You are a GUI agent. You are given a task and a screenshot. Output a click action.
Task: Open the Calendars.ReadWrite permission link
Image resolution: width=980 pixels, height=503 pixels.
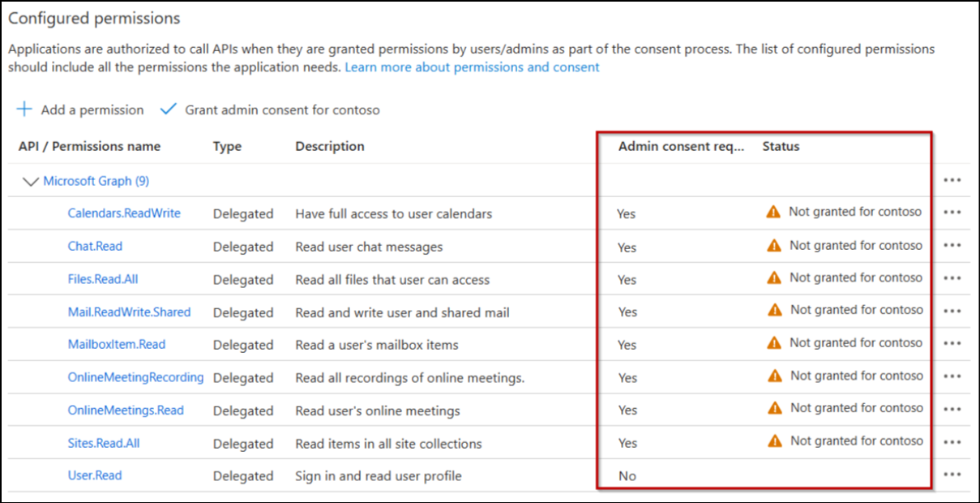click(124, 213)
